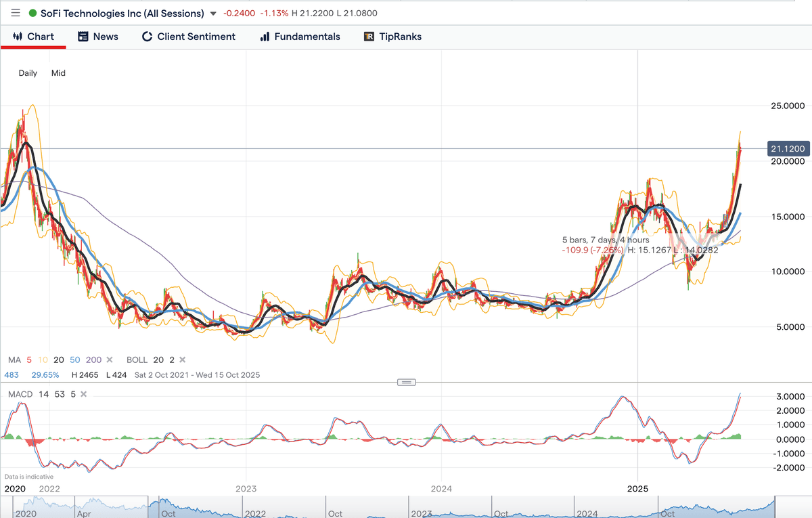The height and width of the screenshot is (518, 812).
Task: Open the TipRanks tab
Action: pos(392,37)
